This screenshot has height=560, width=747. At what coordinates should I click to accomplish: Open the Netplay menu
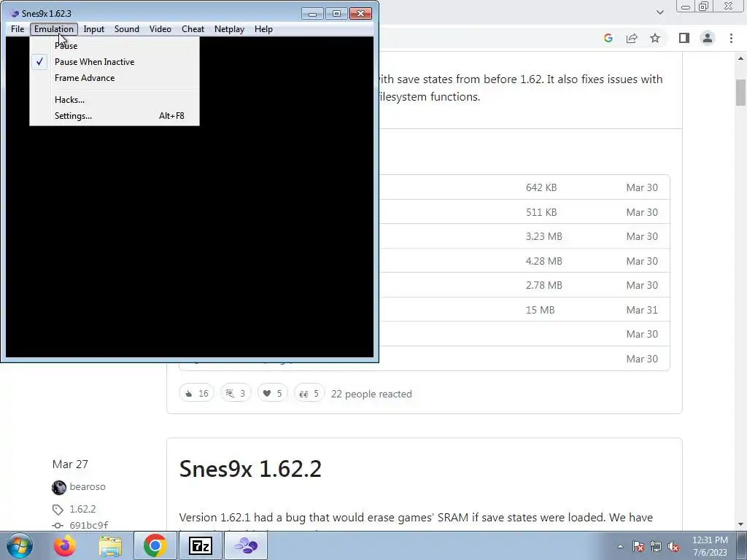pos(229,29)
